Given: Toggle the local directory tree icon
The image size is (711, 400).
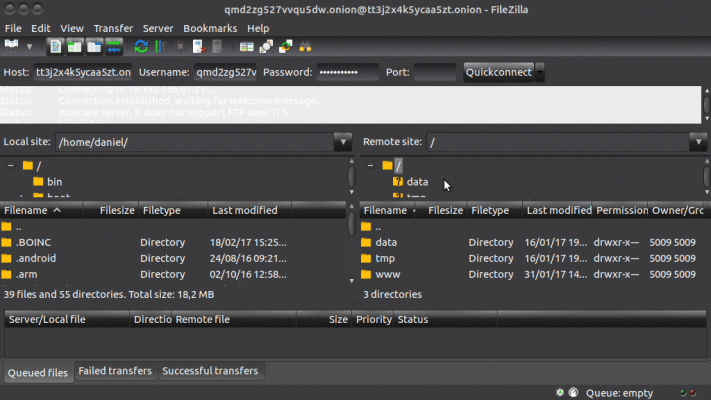Looking at the screenshot, I should (74, 46).
